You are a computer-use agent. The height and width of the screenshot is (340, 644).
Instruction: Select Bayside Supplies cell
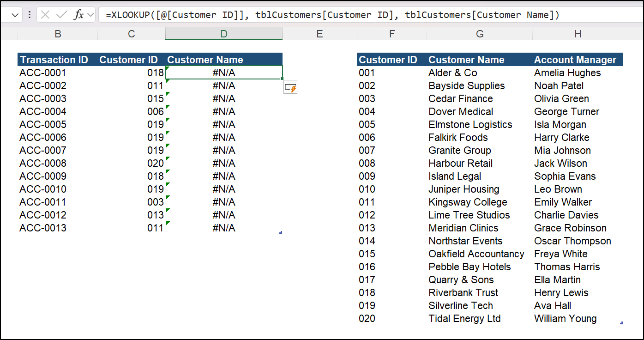coord(480,85)
